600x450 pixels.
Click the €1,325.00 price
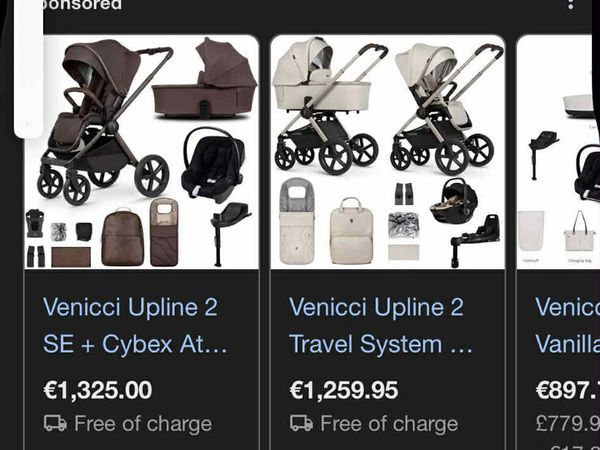point(98,389)
